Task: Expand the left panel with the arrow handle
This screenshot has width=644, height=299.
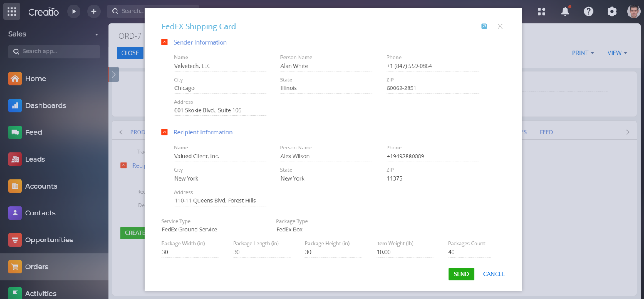Action: coord(113,74)
